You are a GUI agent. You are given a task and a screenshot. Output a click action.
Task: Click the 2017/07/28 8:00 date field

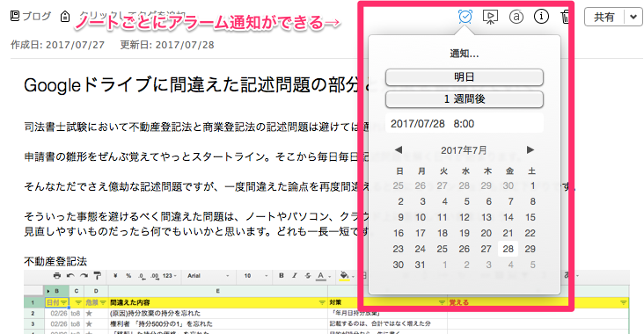[x=465, y=124]
